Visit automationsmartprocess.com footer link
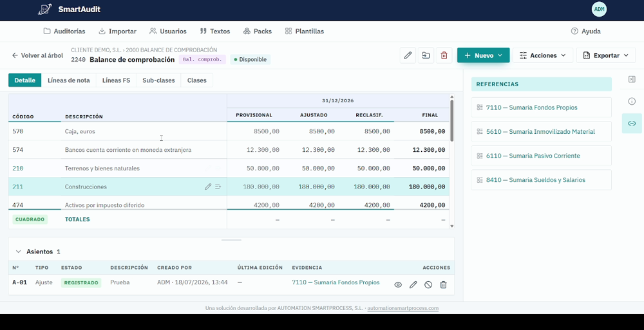This screenshot has height=330, width=644. (x=403, y=308)
